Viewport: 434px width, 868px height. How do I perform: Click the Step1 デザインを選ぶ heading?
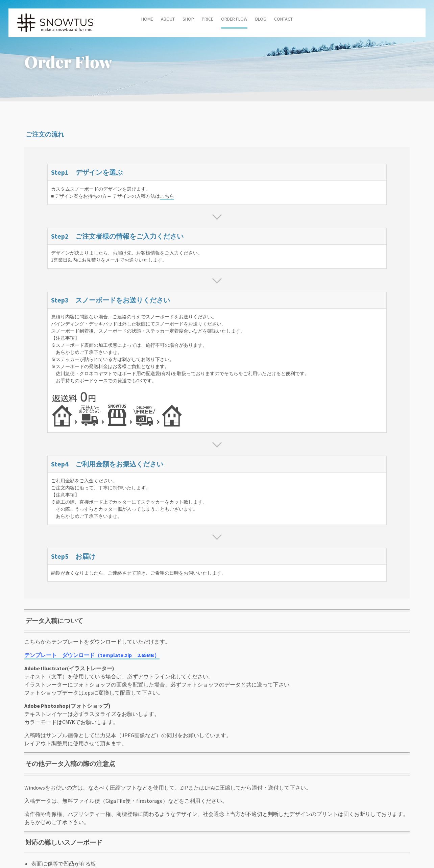pyautogui.click(x=87, y=172)
